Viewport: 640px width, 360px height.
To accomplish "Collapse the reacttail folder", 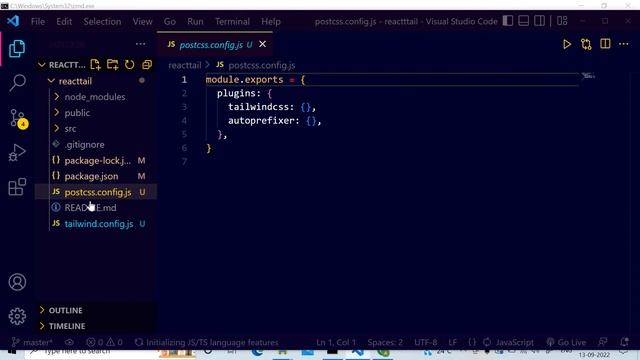I will click(x=75, y=81).
